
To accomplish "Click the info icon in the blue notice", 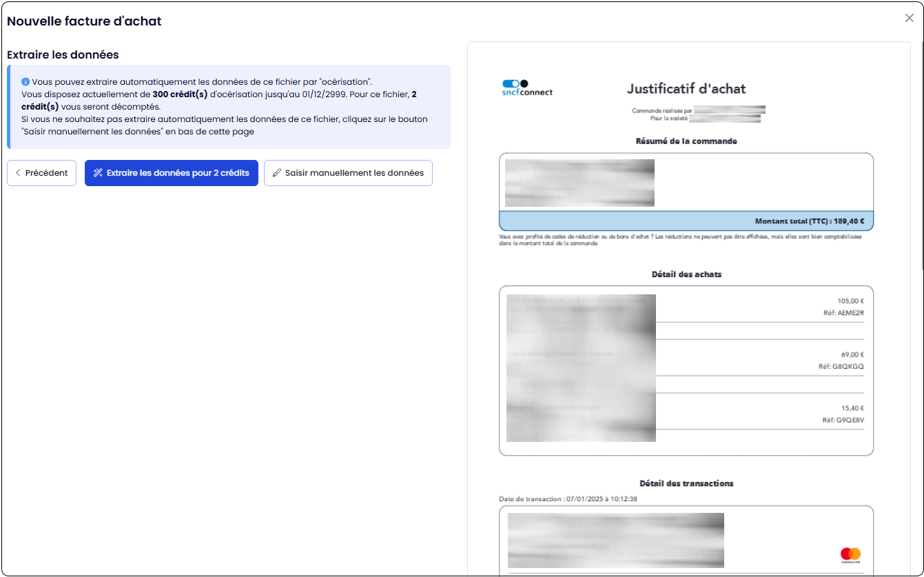I will tap(25, 81).
